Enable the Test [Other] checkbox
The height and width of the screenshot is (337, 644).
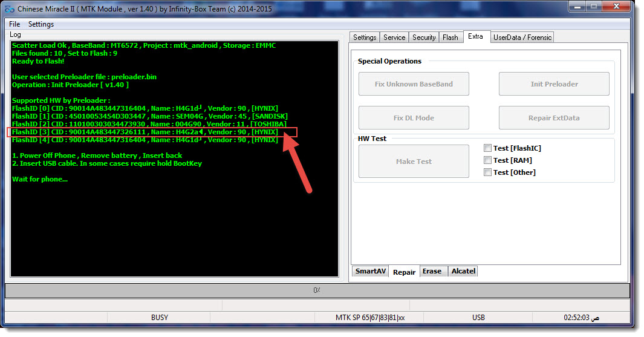[487, 172]
